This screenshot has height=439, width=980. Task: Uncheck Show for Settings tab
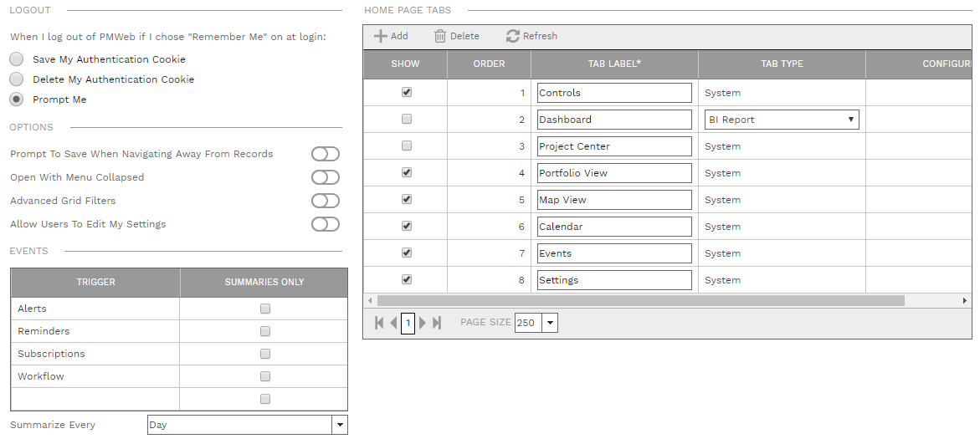(406, 279)
